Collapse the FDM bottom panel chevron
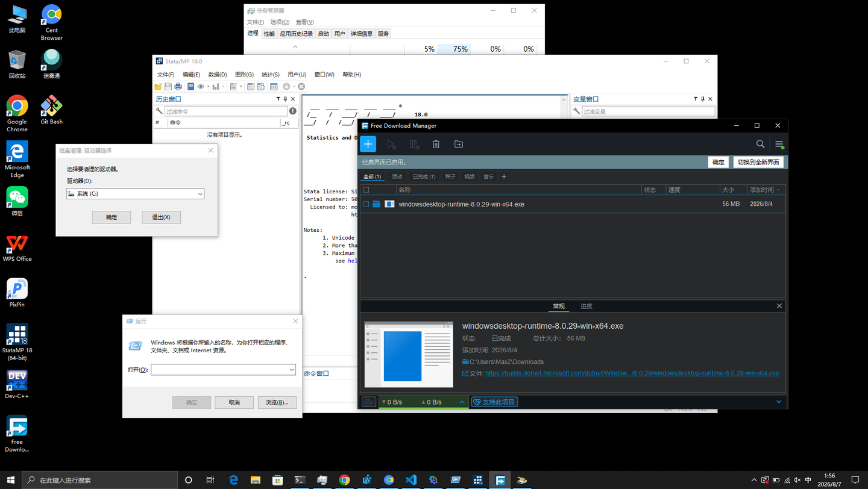868x489 pixels. 779,402
